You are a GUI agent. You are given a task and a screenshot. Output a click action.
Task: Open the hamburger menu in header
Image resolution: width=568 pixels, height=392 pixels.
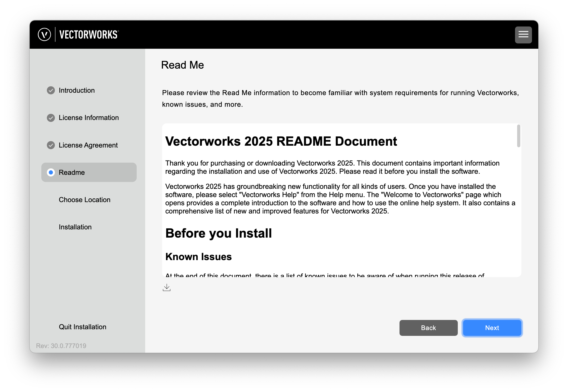[x=523, y=35]
